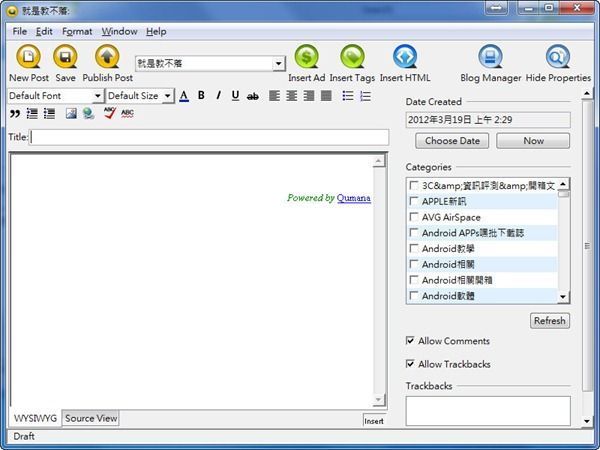Insert a numbered list

click(365, 96)
